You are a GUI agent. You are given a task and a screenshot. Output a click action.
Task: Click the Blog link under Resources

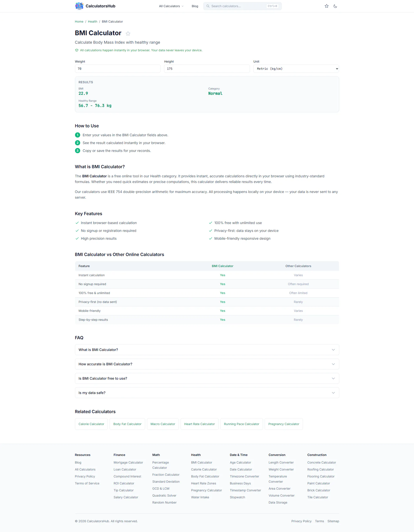pos(78,463)
